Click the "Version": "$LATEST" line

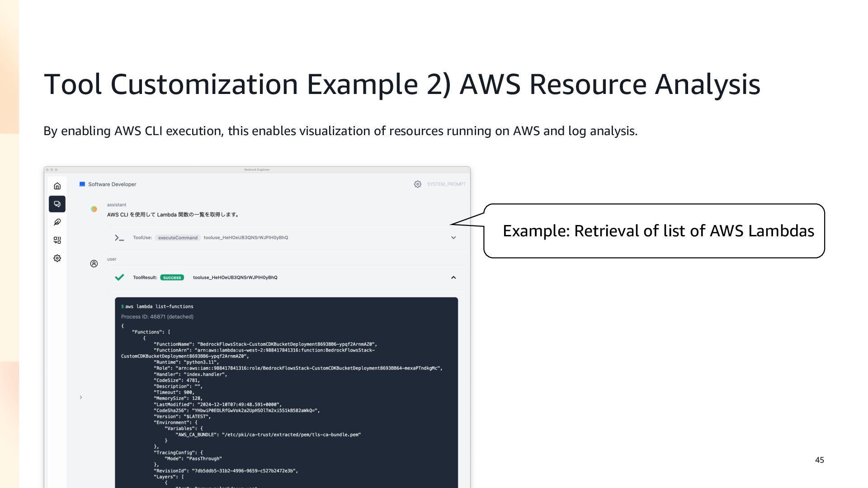click(x=182, y=416)
